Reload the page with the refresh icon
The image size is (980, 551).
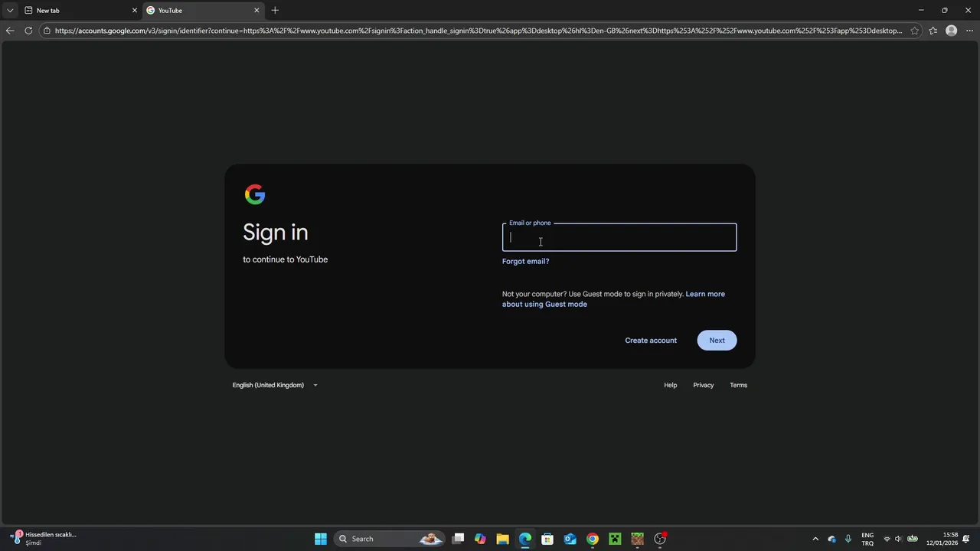(28, 31)
